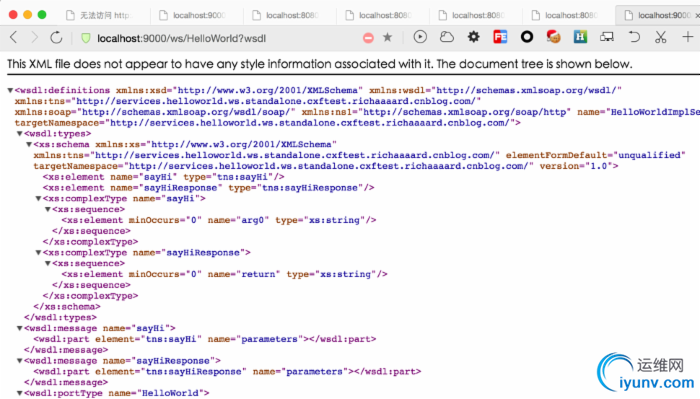Click the elementFormDefault="unqualified" attribute

tap(596, 155)
